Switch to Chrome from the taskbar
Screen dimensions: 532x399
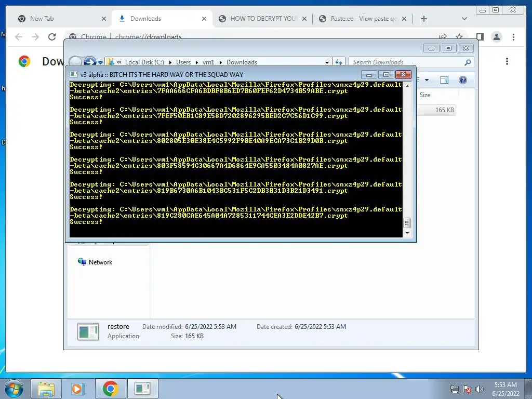pyautogui.click(x=110, y=389)
